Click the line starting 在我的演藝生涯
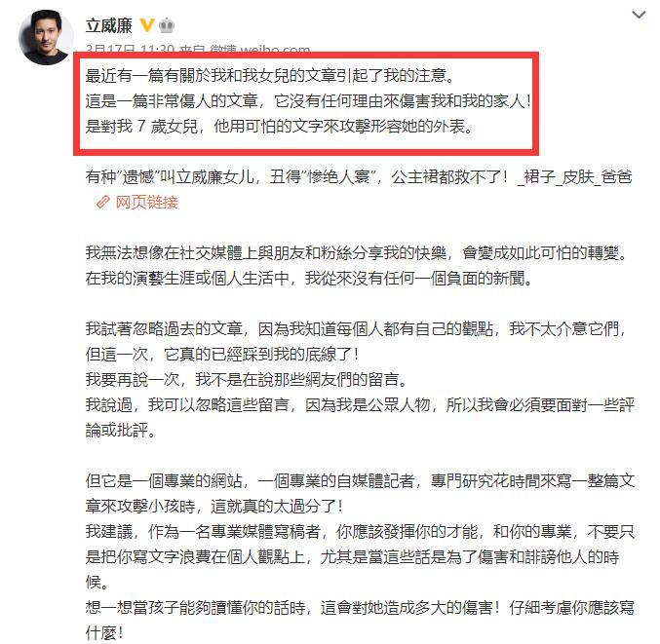Screen dimensions: 660x644 (x=309, y=278)
